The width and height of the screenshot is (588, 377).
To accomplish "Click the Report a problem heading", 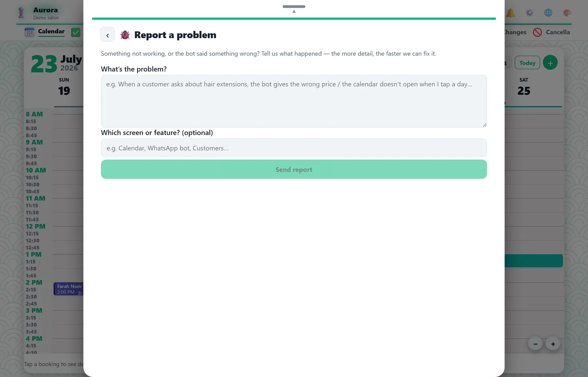I will 175,35.
